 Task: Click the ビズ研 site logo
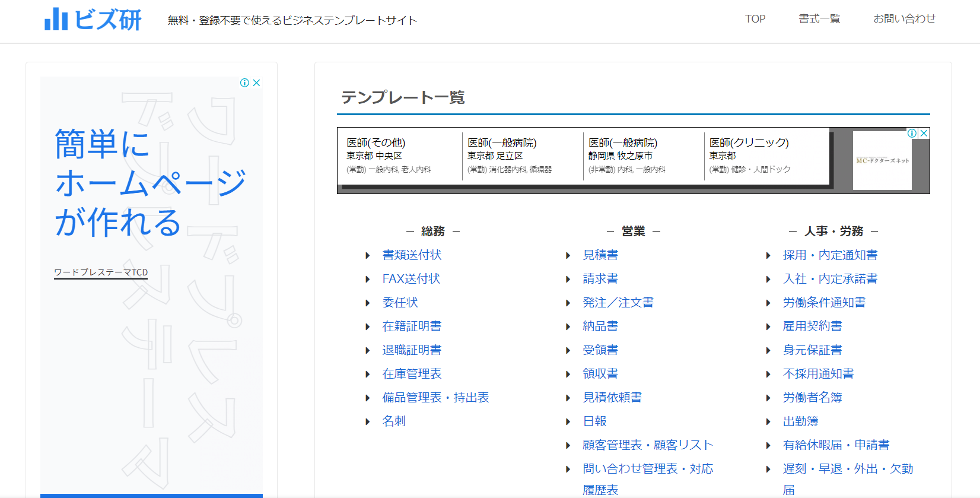coord(93,19)
